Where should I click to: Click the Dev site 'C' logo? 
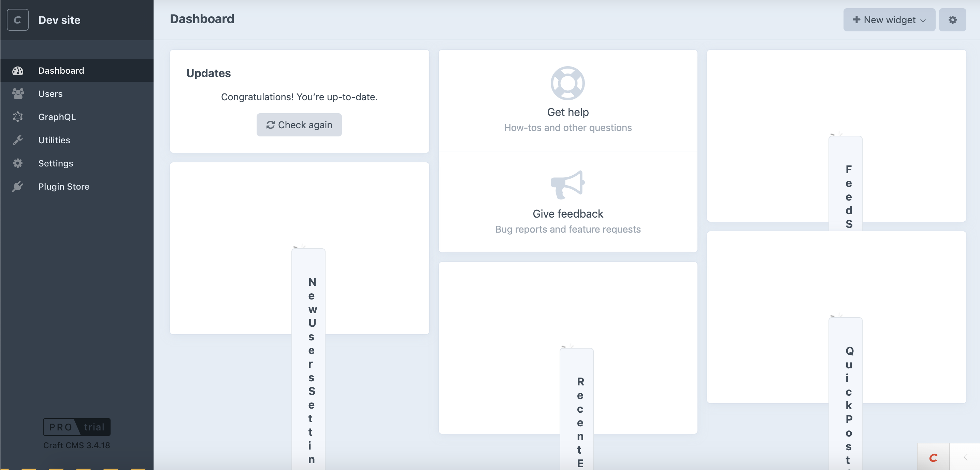coord(17,20)
